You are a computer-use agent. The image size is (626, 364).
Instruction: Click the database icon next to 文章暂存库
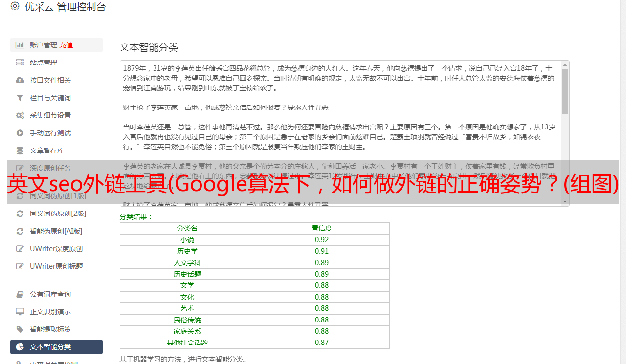coord(20,150)
